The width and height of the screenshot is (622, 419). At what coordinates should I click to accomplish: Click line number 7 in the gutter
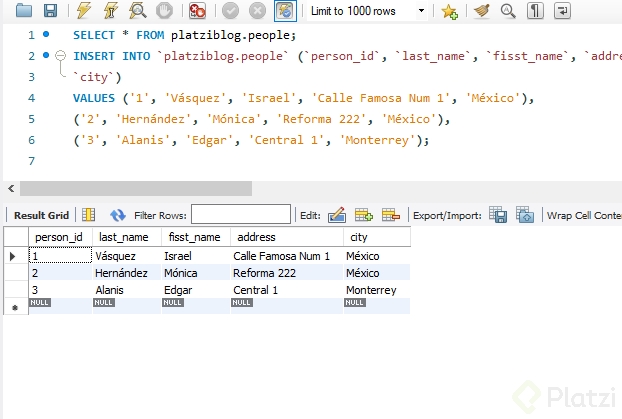pyautogui.click(x=31, y=161)
